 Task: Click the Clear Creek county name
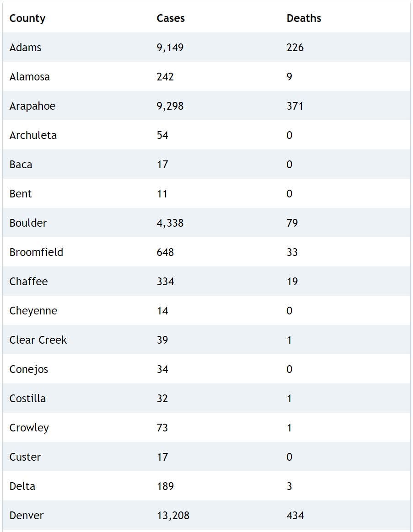(38, 340)
